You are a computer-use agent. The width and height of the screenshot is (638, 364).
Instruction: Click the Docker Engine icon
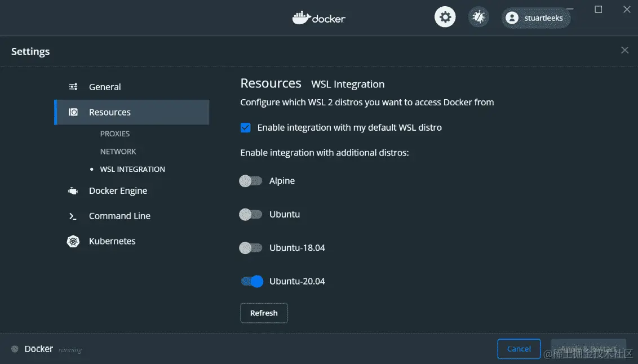point(73,191)
